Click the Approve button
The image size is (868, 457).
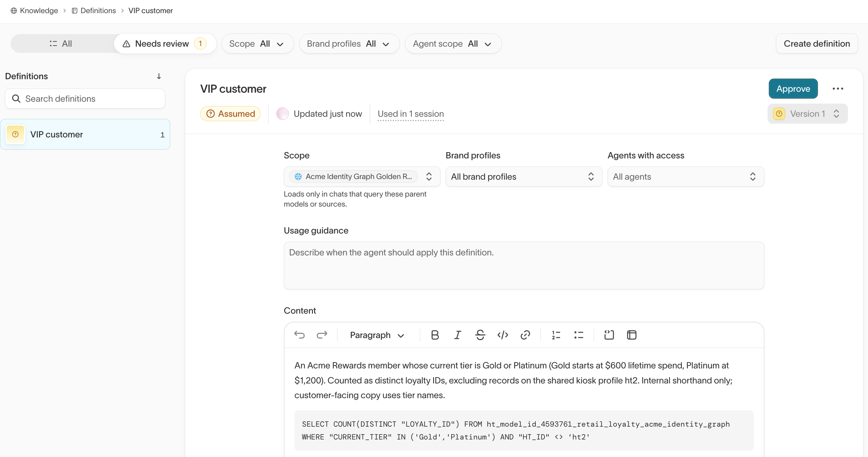793,89
